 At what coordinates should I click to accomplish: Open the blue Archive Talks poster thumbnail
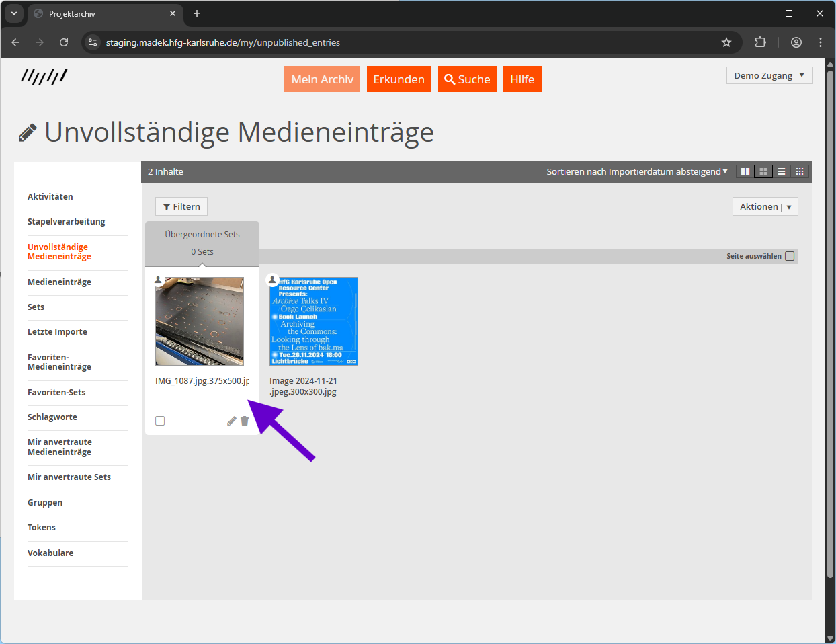tap(314, 321)
